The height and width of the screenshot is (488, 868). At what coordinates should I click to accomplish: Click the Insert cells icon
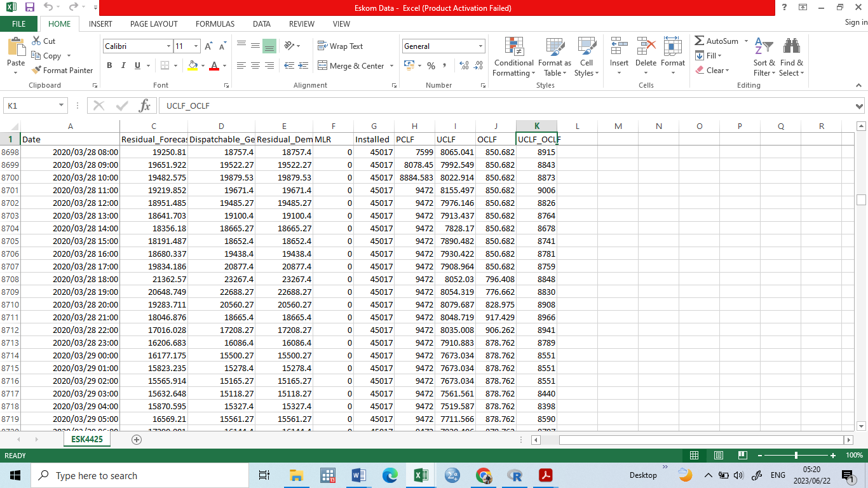coord(619,46)
